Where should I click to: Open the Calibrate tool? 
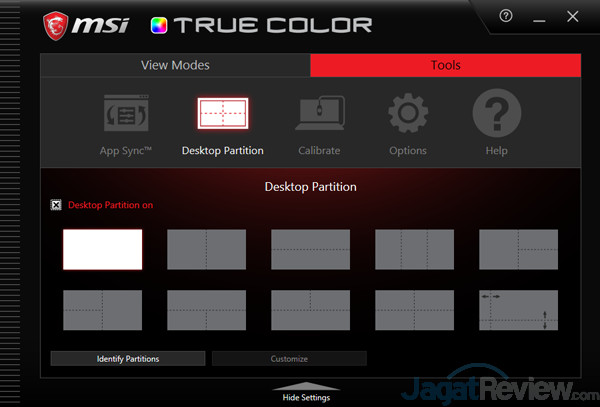coord(319,118)
